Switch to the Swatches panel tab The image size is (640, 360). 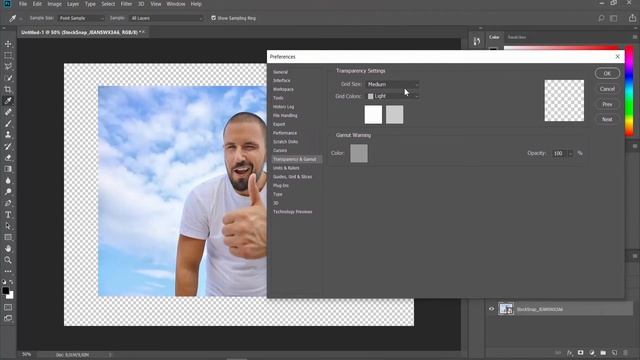click(517, 37)
